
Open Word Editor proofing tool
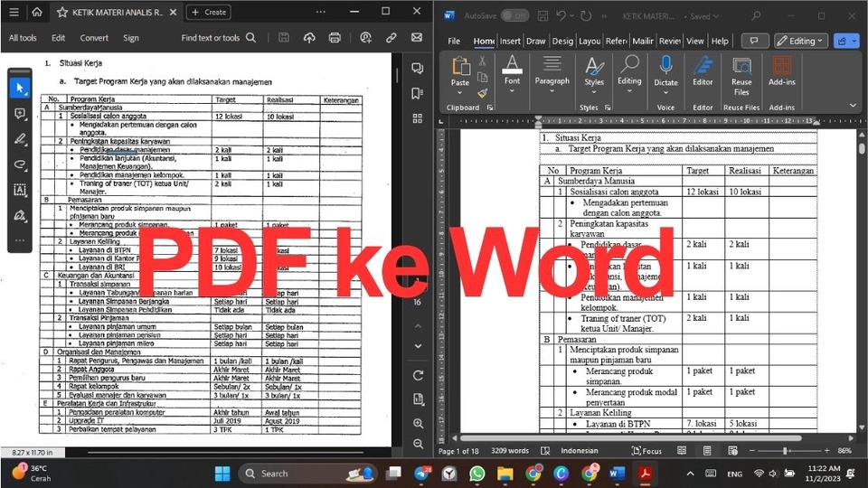703,65
